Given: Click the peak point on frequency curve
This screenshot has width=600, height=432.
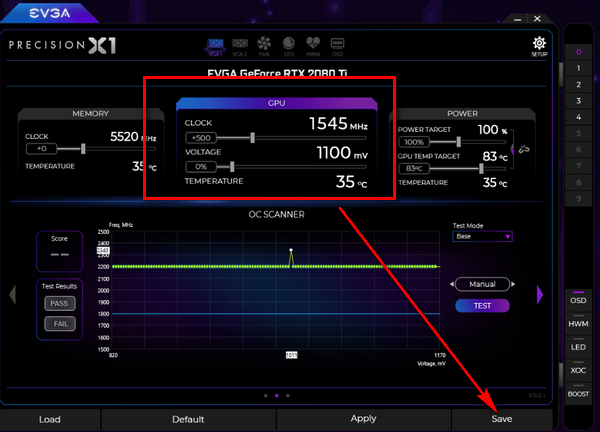Looking at the screenshot, I should click(x=291, y=250).
